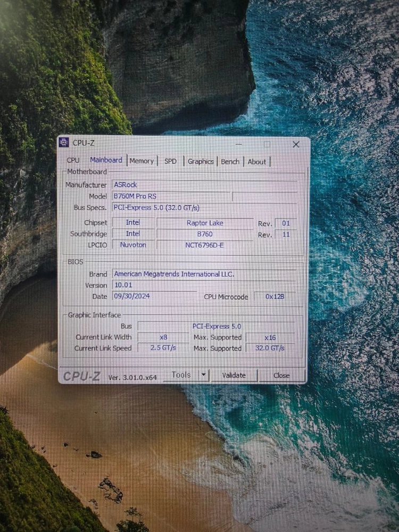Click the Tools button
The height and width of the screenshot is (532, 399).
pos(181,375)
